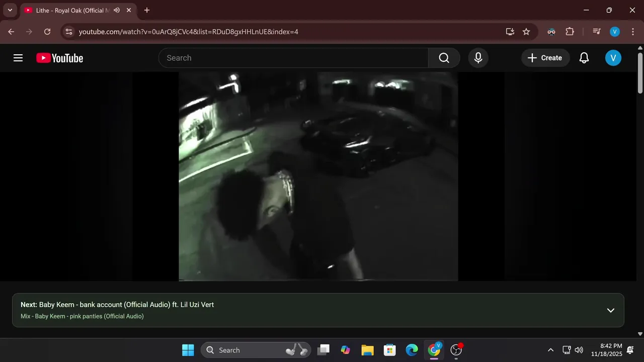Open OBS Studio from taskbar
The image size is (644, 362).
tap(456, 350)
